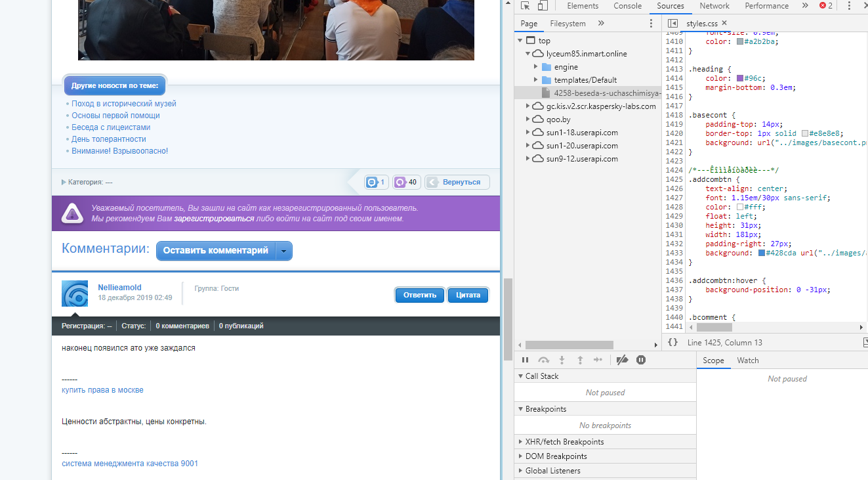The width and height of the screenshot is (868, 480).
Task: Collapse the top frame tree node
Action: 520,41
